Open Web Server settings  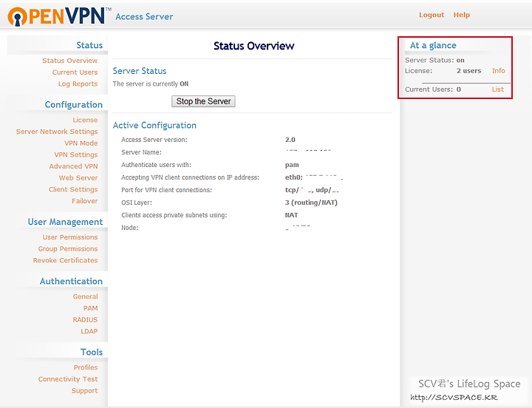point(78,177)
